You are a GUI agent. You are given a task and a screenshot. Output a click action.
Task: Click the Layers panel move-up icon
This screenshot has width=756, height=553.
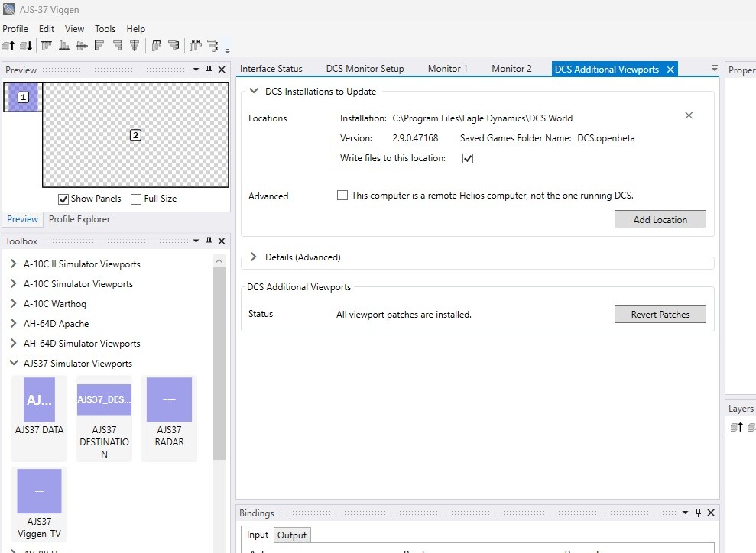737,427
